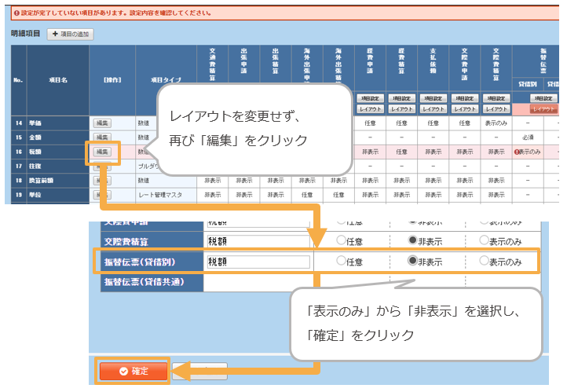
Task: Click 編集 button for row 16 税額
Action: pyautogui.click(x=102, y=151)
